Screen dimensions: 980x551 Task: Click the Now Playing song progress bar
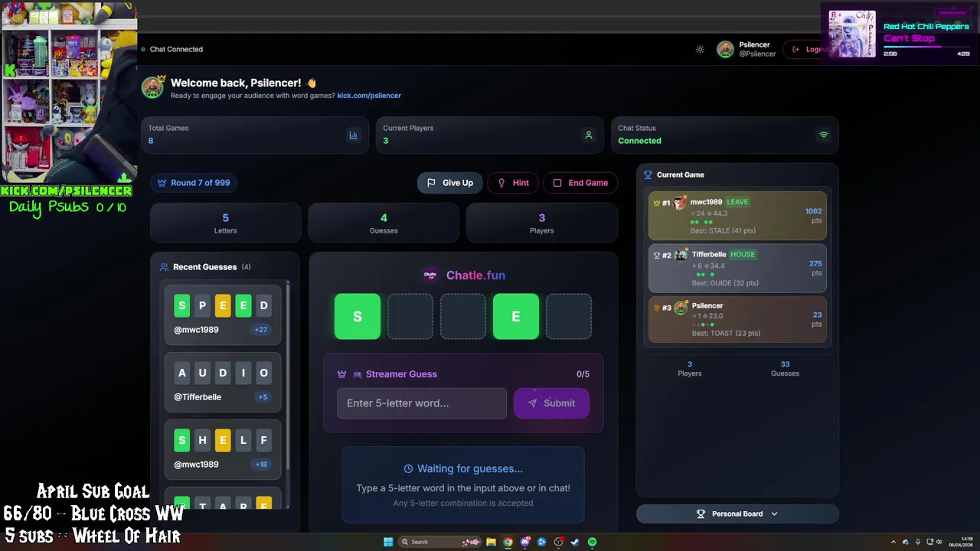point(926,47)
